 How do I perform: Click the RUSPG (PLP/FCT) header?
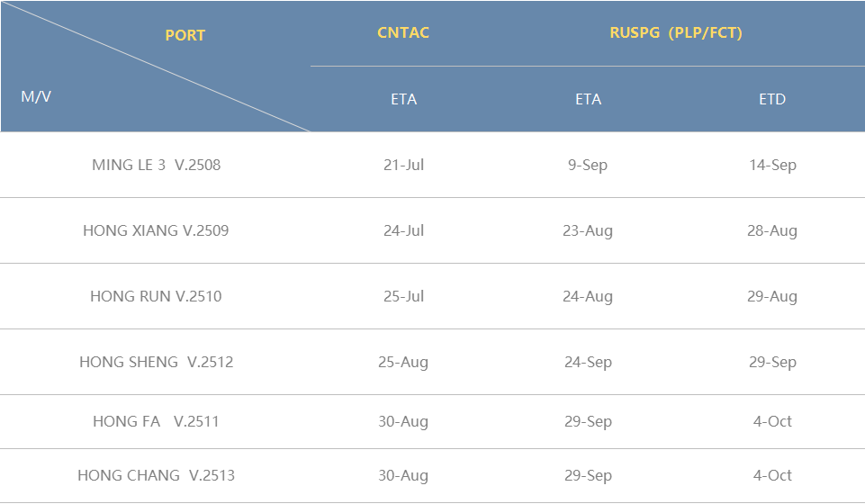(x=676, y=32)
